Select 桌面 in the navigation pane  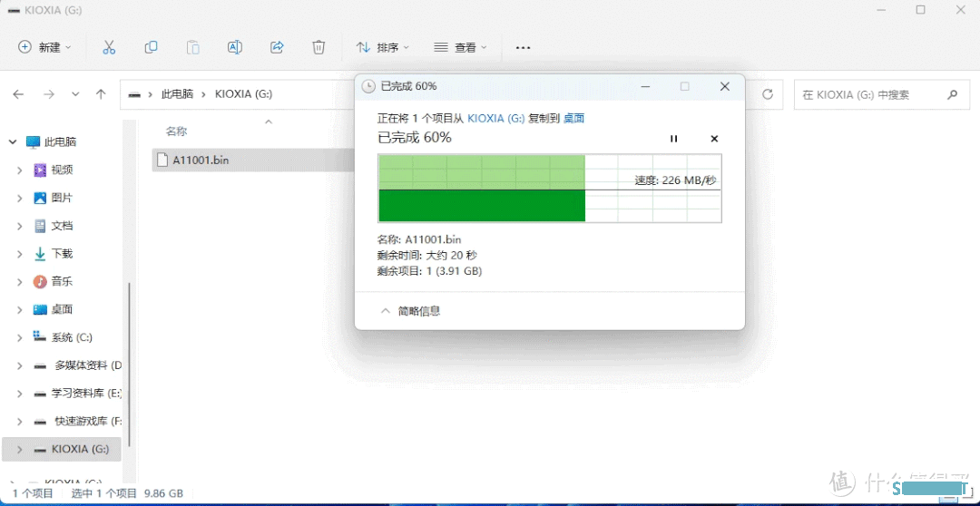click(x=63, y=309)
